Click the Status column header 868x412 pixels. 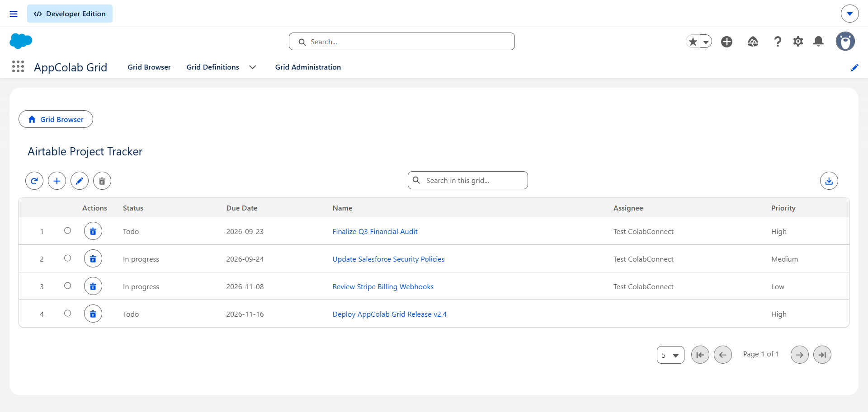[x=133, y=208]
